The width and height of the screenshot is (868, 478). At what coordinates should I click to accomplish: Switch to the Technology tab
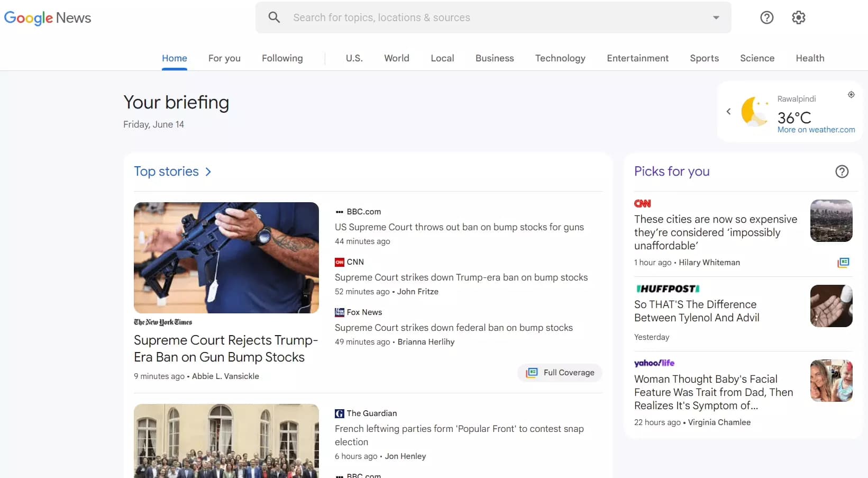tap(560, 58)
